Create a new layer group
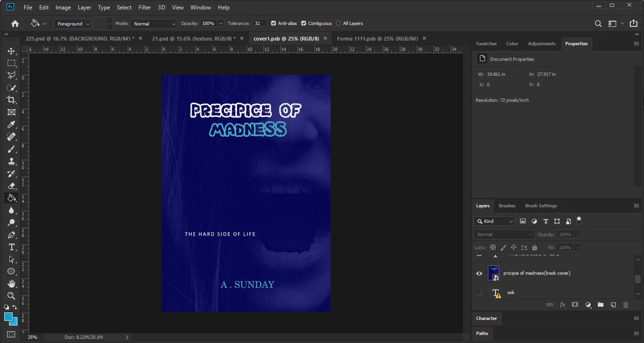The image size is (644, 343). coord(600,304)
